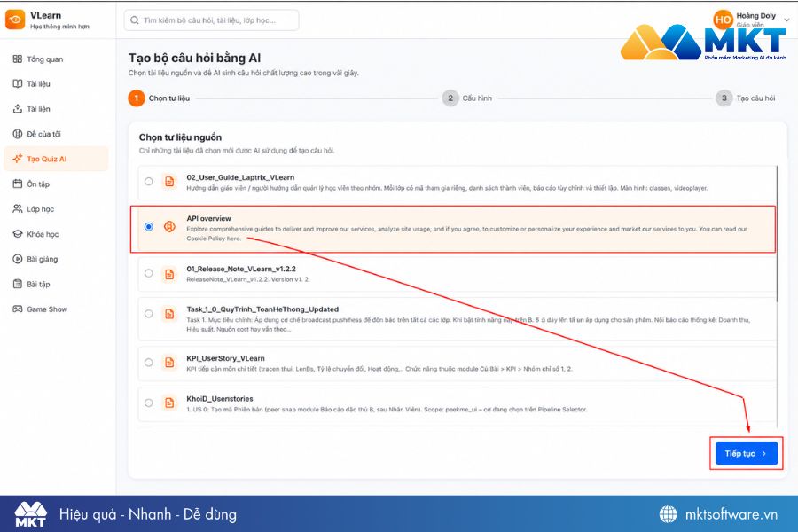Click the document list scrollbar
The width and height of the screenshot is (798, 532).
[x=777, y=234]
